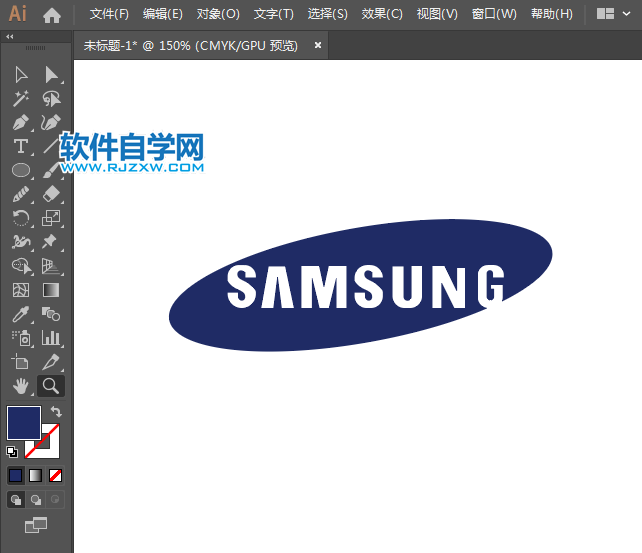642x553 pixels.
Task: Activate the Width warp tool
Action: (x=20, y=242)
